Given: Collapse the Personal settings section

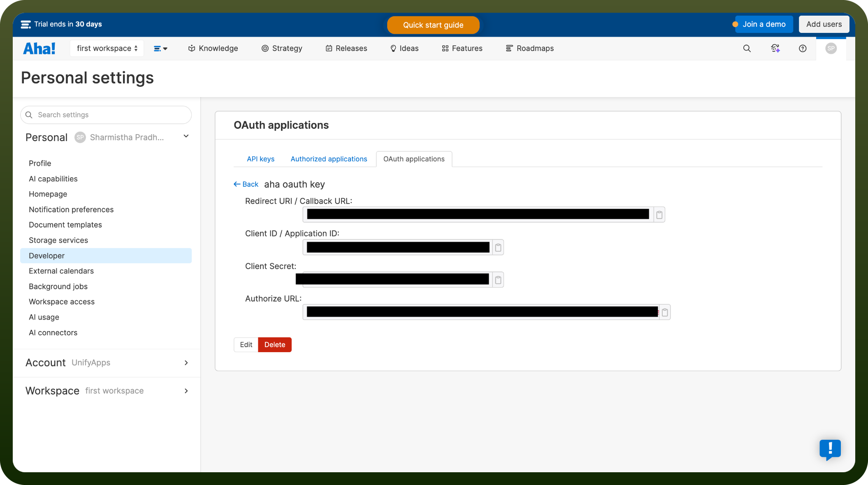Looking at the screenshot, I should 186,137.
